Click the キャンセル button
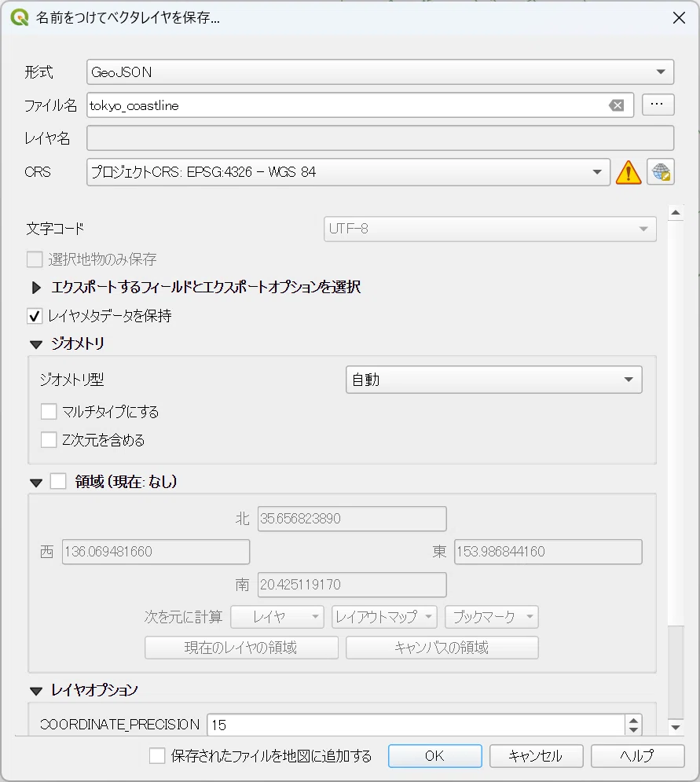This screenshot has height=782, width=700. [x=536, y=756]
